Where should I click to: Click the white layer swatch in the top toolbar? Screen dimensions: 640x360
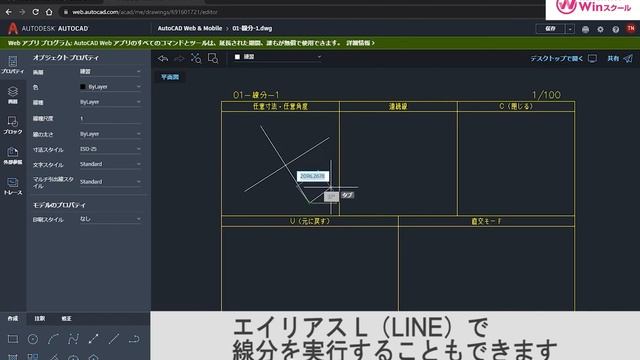(237, 57)
